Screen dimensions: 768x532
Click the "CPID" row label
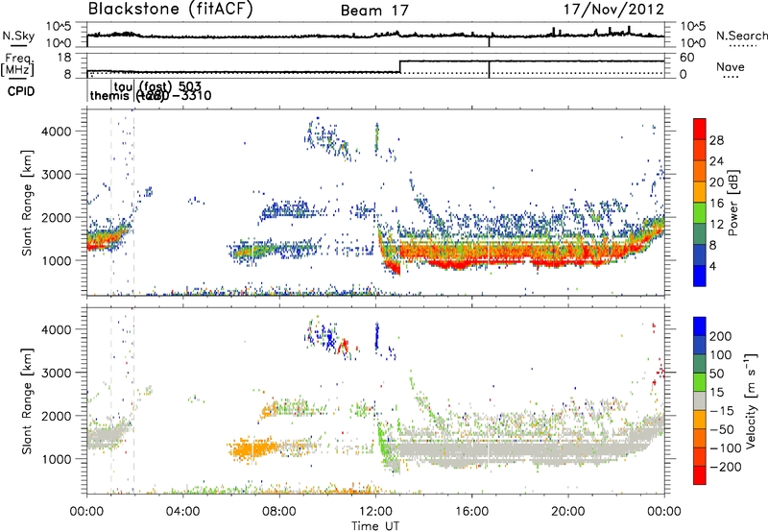tap(21, 91)
